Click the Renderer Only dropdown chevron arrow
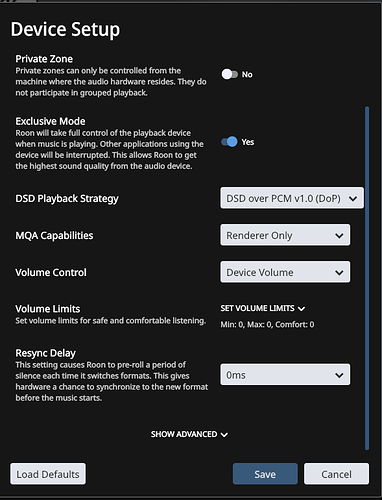The width and height of the screenshot is (382, 500). click(x=339, y=236)
